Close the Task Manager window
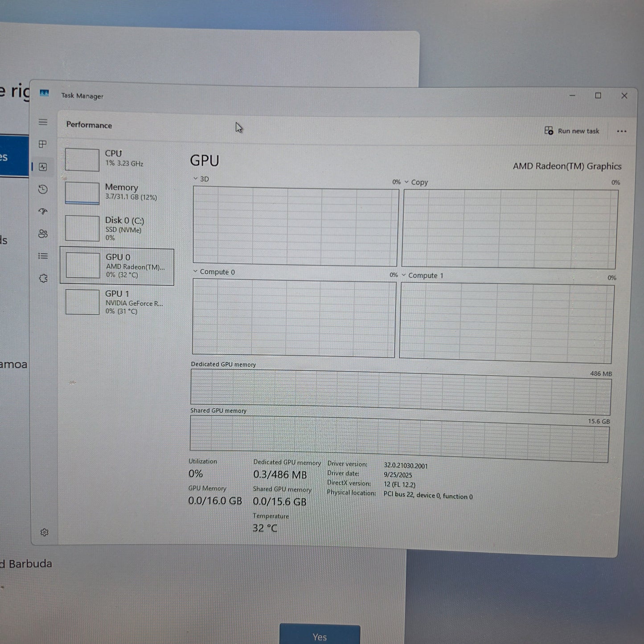 624,96
